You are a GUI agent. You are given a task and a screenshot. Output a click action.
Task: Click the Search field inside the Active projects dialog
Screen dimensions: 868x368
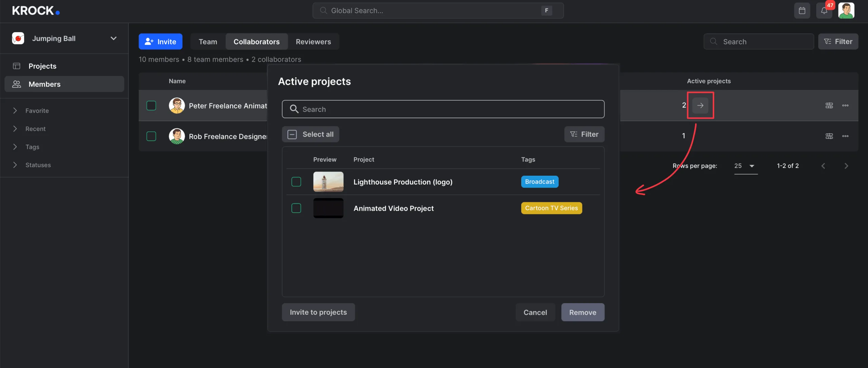(x=442, y=109)
